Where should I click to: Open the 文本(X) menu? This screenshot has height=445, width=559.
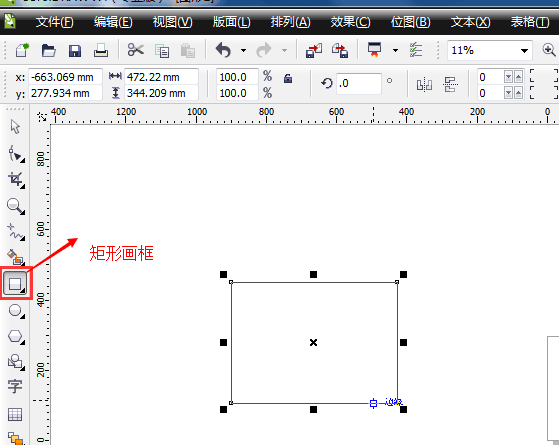pos(470,22)
